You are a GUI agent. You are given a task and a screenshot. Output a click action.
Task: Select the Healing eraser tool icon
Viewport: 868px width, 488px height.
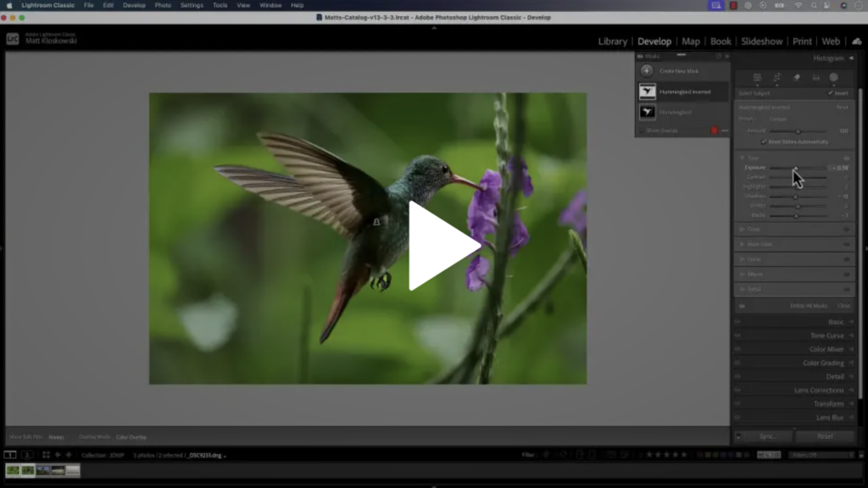pyautogui.click(x=796, y=77)
